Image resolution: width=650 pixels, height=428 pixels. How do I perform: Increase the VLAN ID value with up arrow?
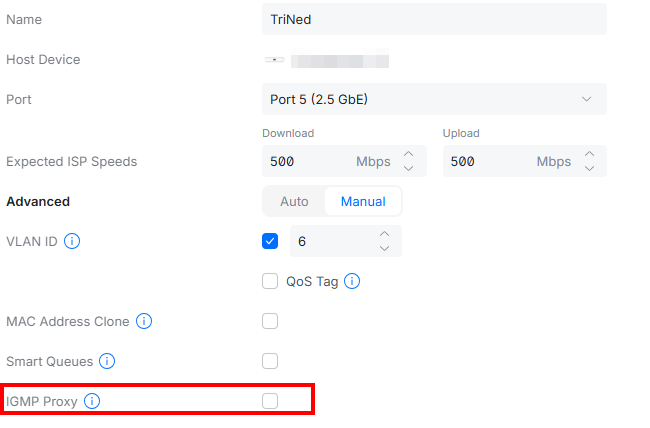click(x=385, y=235)
